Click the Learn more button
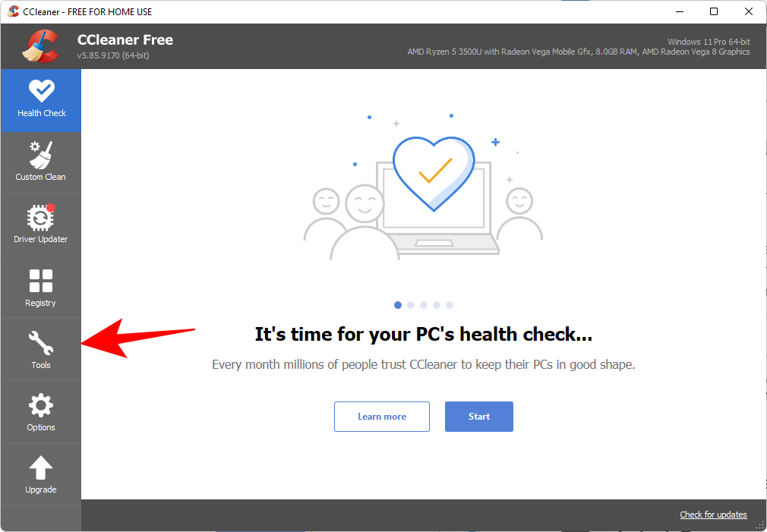 point(382,417)
